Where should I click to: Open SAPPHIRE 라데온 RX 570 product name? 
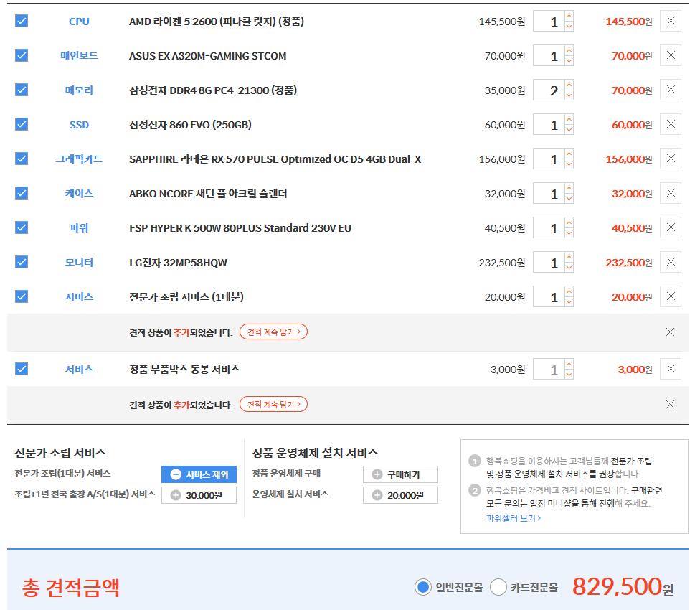[x=275, y=159]
